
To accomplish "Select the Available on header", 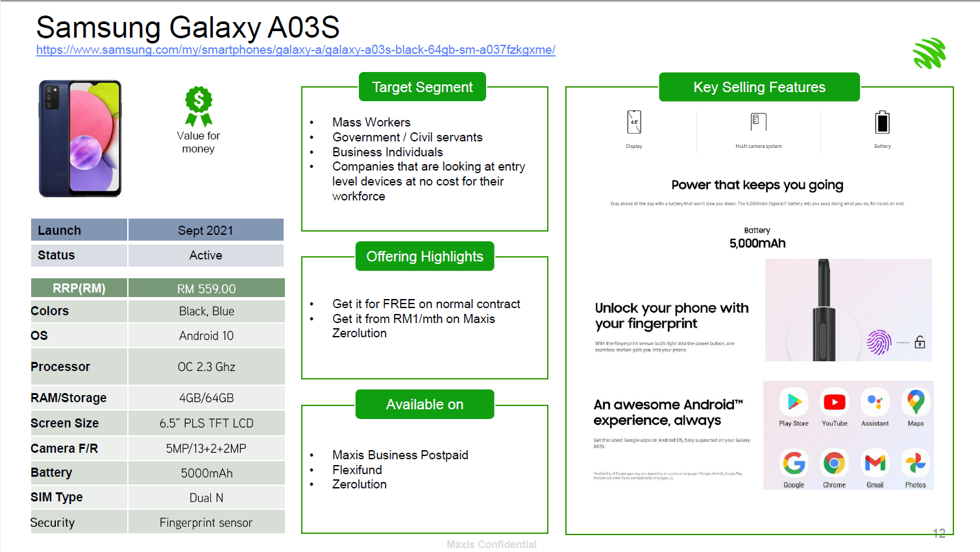I will tap(425, 404).
